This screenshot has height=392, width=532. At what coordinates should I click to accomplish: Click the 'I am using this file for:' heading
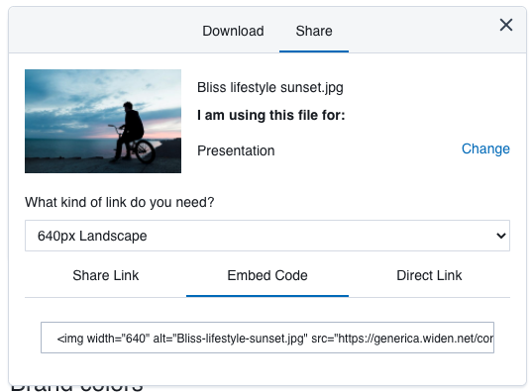(271, 115)
